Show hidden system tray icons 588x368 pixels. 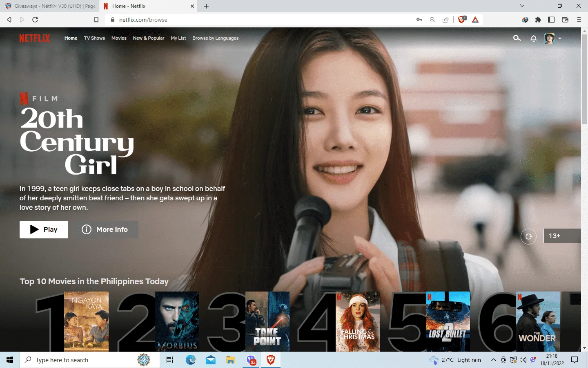click(493, 360)
